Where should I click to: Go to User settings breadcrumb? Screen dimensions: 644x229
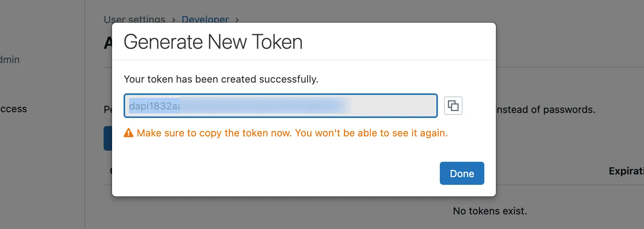[134, 19]
